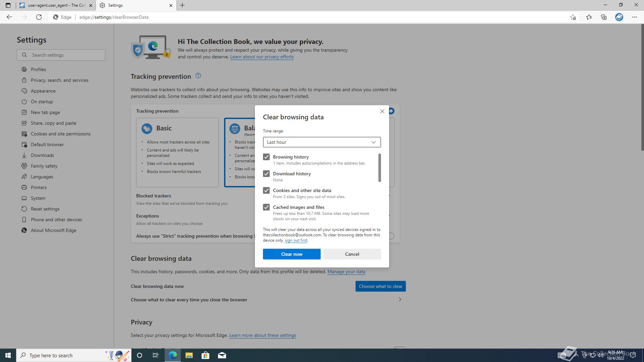Open the tab actions menu button

[x=8, y=5]
